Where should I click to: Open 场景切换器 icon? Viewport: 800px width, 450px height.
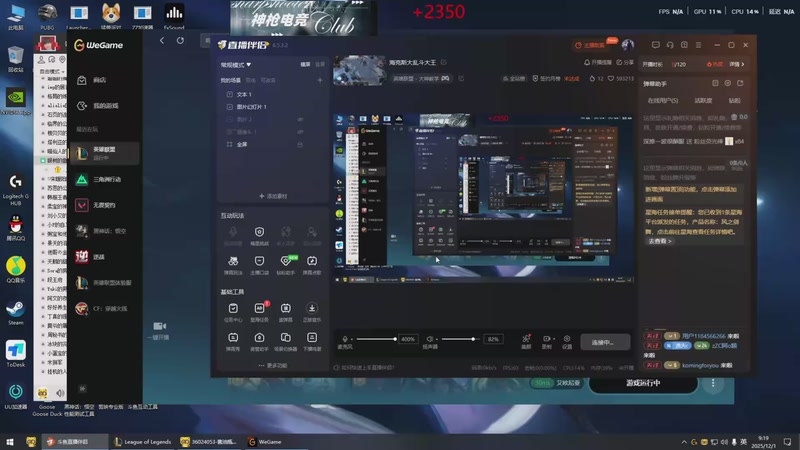point(286,338)
